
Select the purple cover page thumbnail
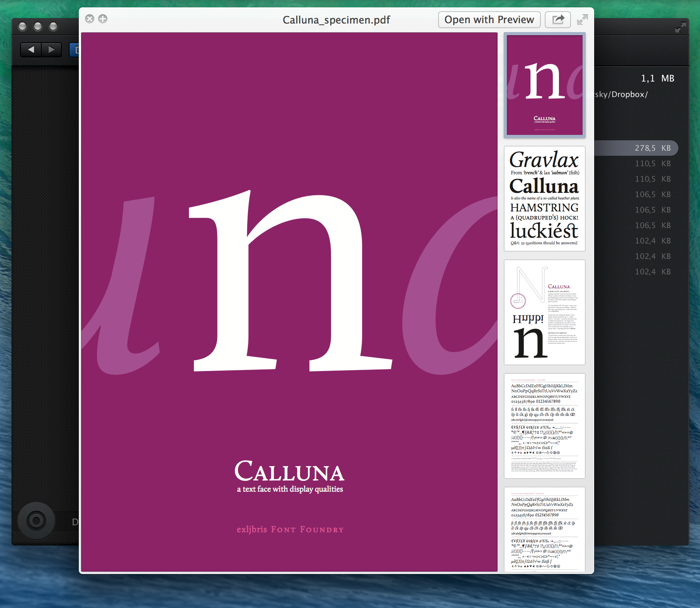tap(545, 85)
